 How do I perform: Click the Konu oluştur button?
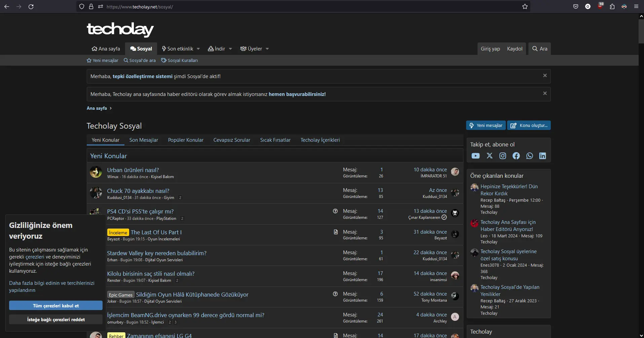coord(529,126)
